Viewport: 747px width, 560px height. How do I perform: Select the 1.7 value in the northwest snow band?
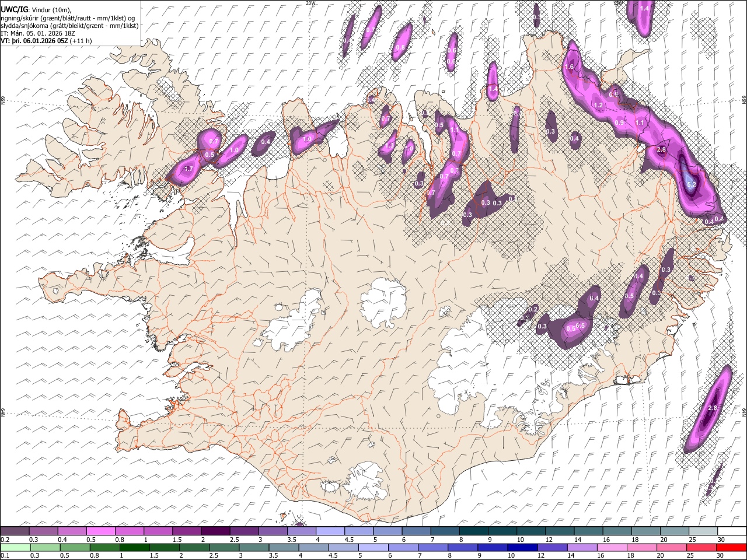coord(188,169)
